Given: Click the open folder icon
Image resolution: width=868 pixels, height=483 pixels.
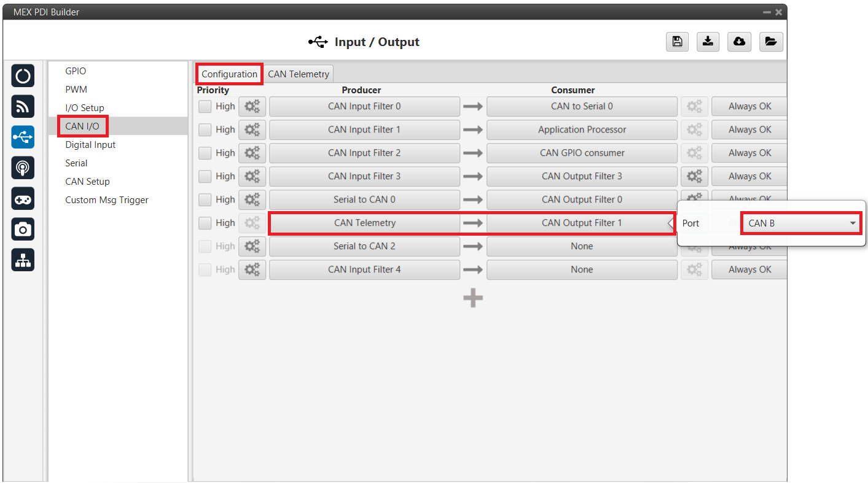Looking at the screenshot, I should [x=771, y=42].
